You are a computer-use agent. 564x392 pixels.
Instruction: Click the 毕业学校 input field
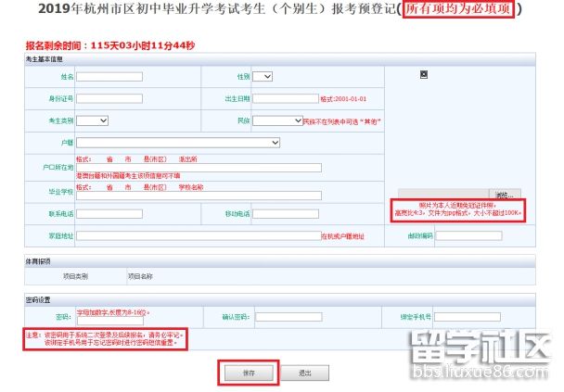[199, 196]
